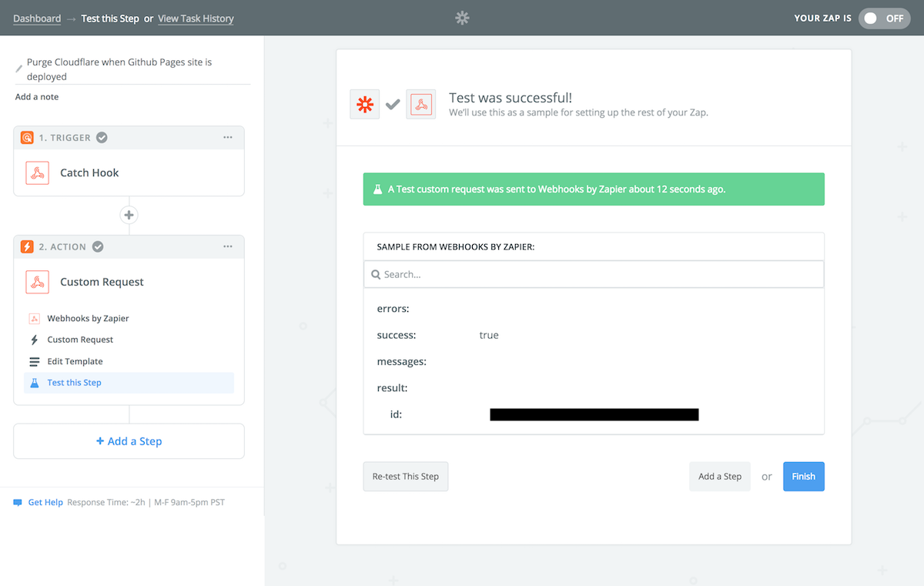
Task: Click the Action step lightning icon
Action: [27, 247]
